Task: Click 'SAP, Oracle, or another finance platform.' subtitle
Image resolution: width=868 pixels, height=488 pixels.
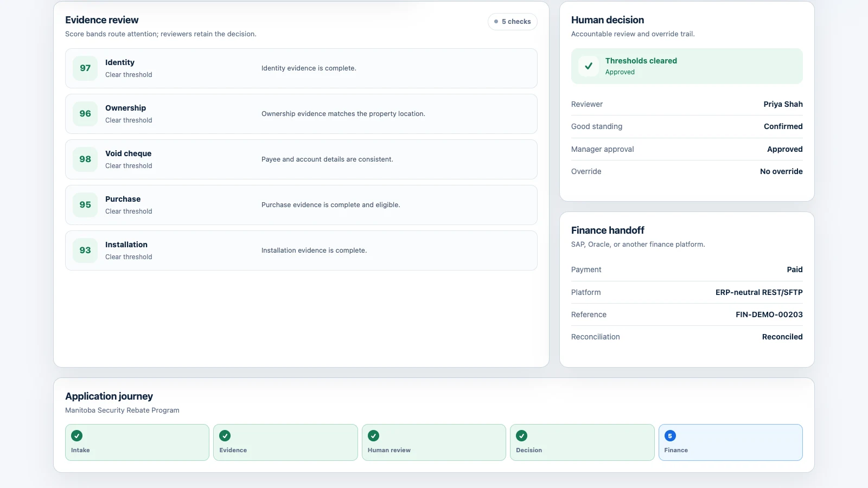Action: (x=638, y=245)
